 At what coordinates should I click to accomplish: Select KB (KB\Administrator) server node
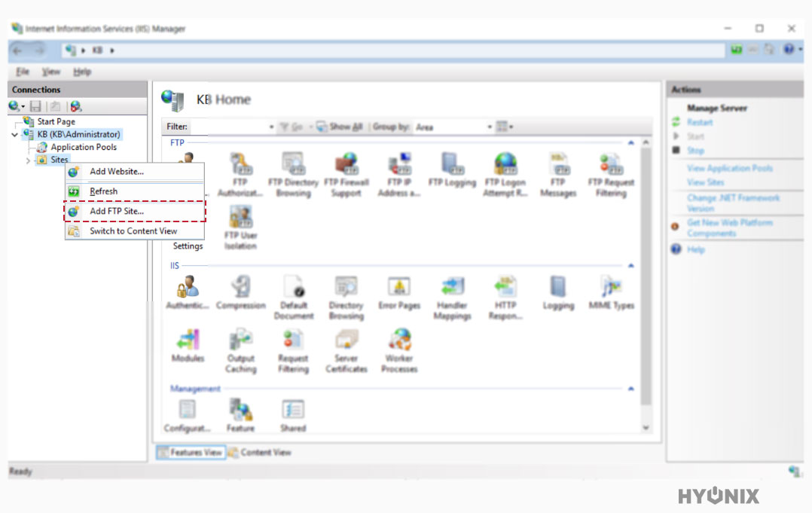(78, 135)
